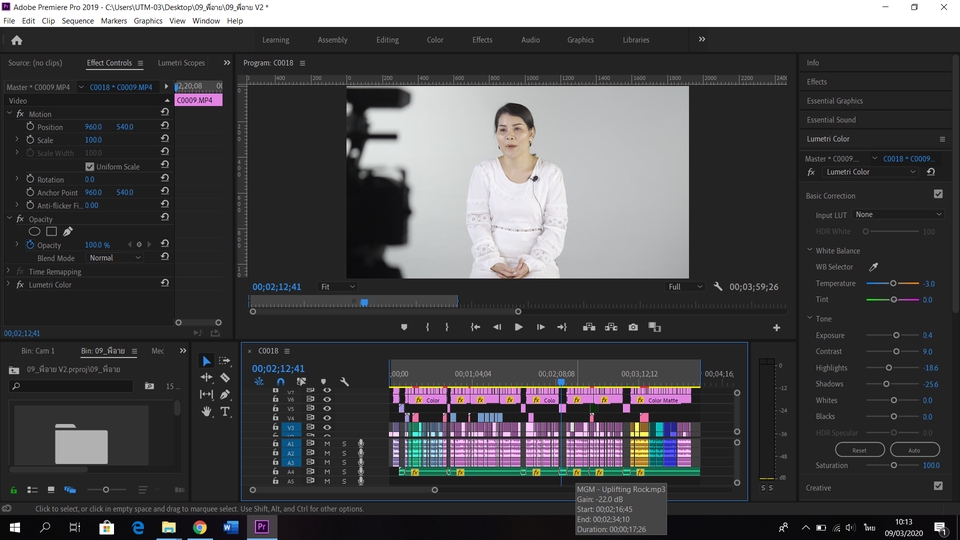Choose the Pen tool in the toolbox
The image size is (960, 540).
pyautogui.click(x=225, y=395)
